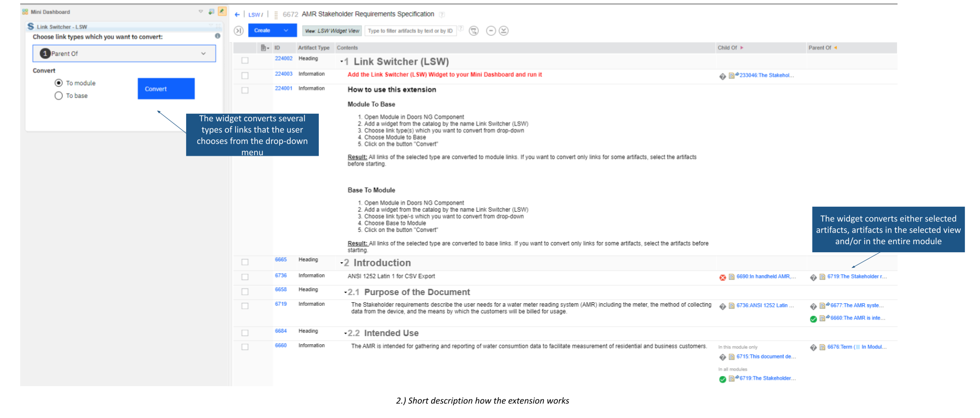Open artifact ID link 224003
This screenshot has width=980, height=418.
click(x=283, y=74)
